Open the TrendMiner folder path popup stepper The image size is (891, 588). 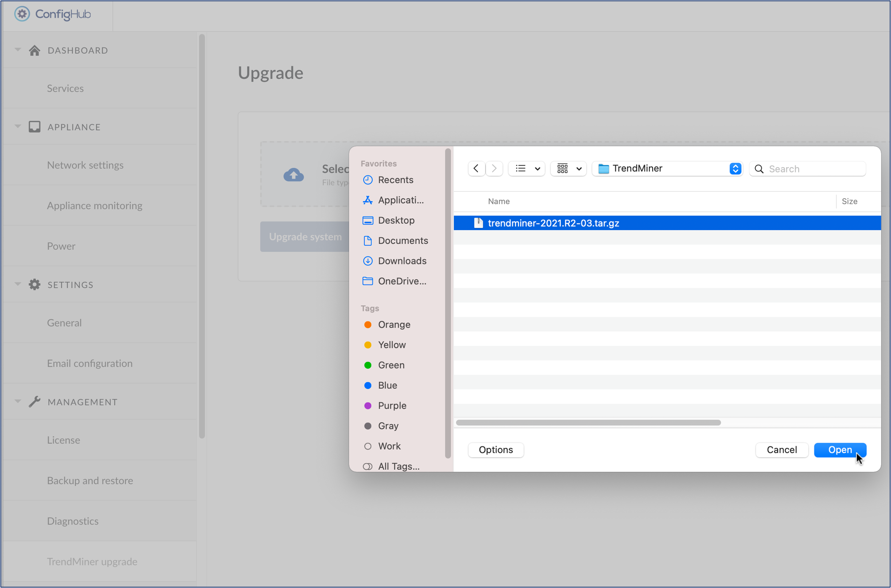coord(735,169)
